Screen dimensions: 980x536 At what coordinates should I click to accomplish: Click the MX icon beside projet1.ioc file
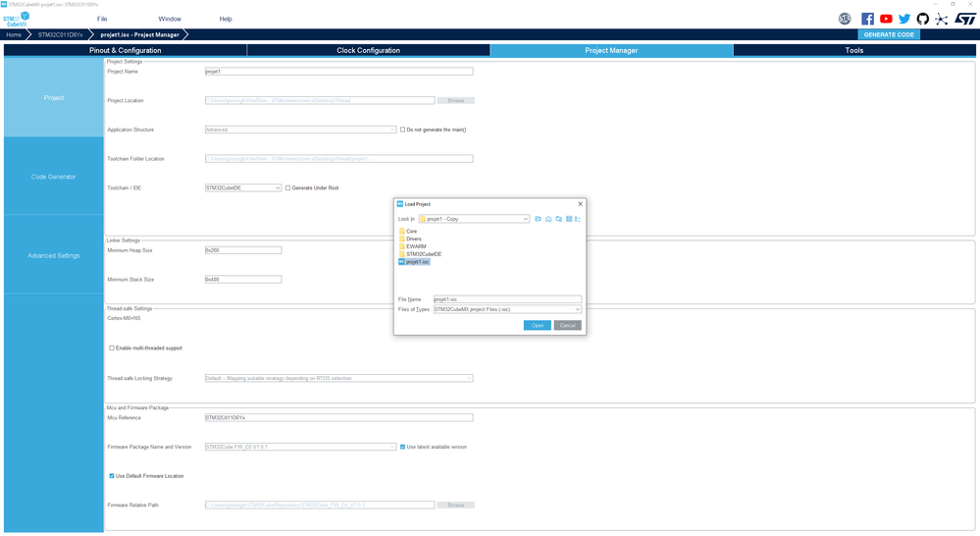click(402, 262)
